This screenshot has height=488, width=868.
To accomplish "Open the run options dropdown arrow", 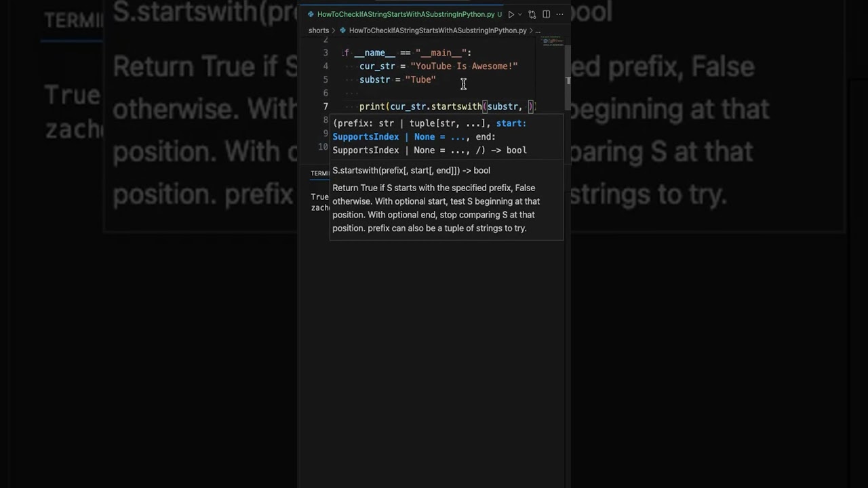I will [x=520, y=14].
